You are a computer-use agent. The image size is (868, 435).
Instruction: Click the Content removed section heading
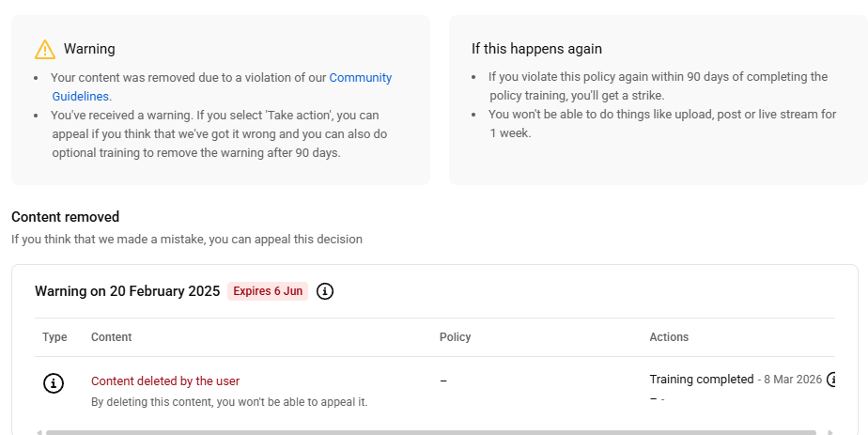coord(65,217)
